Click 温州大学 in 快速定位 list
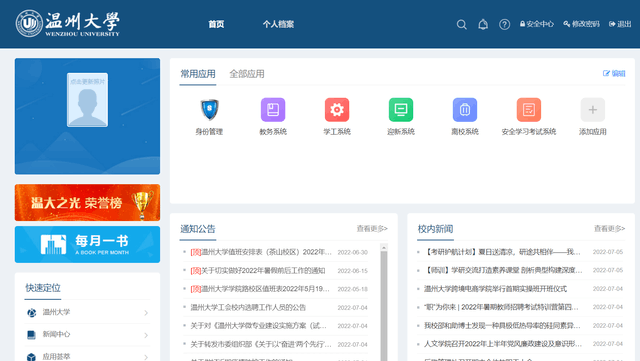The image size is (640, 361). coord(56,312)
